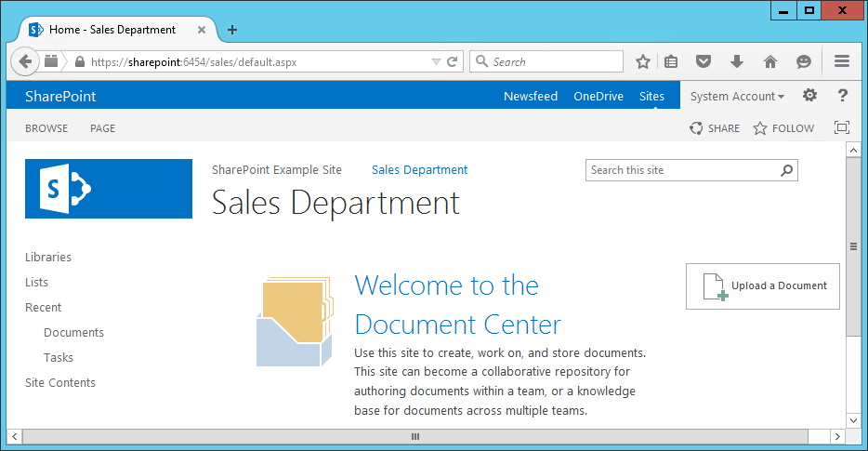Click the padlock security icon
868x451 pixels.
tap(80, 61)
